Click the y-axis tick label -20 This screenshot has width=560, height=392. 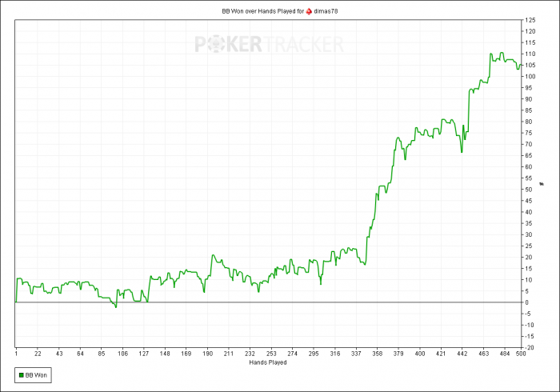pyautogui.click(x=530, y=348)
